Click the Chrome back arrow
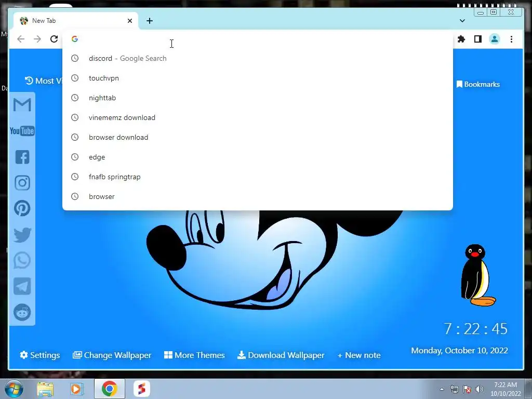The width and height of the screenshot is (532, 399). tap(21, 39)
